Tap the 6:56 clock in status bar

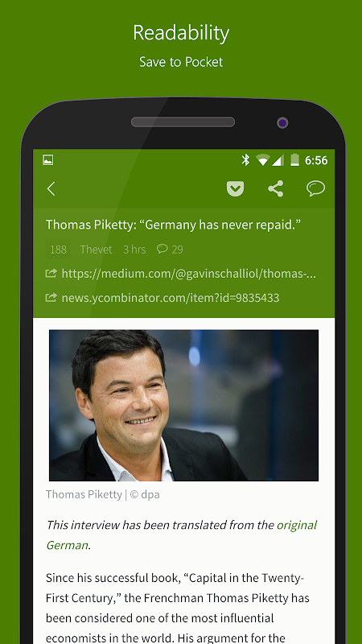point(316,160)
